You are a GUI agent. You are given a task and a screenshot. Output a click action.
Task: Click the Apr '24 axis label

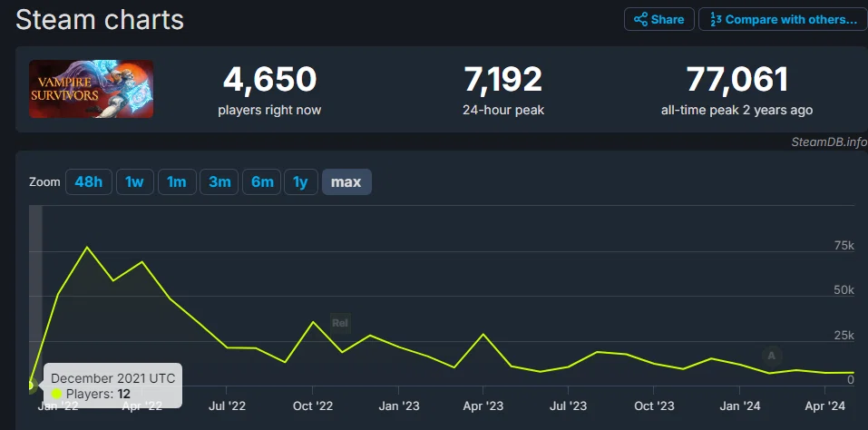click(824, 406)
